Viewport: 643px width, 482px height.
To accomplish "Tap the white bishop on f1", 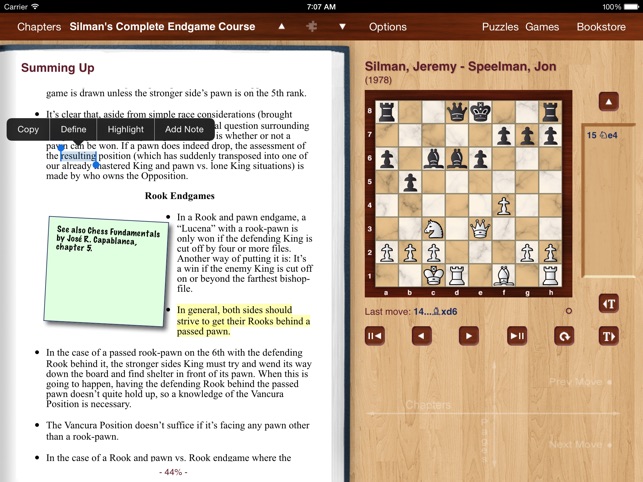I will point(504,276).
